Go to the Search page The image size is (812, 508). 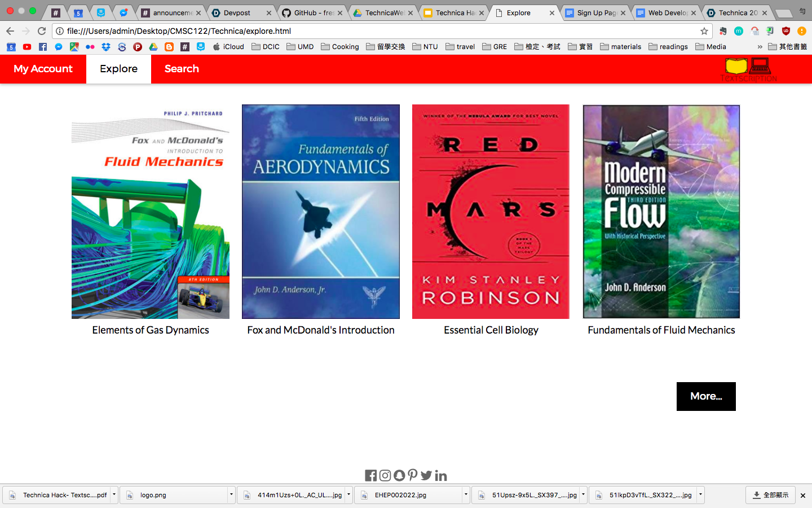(182, 69)
